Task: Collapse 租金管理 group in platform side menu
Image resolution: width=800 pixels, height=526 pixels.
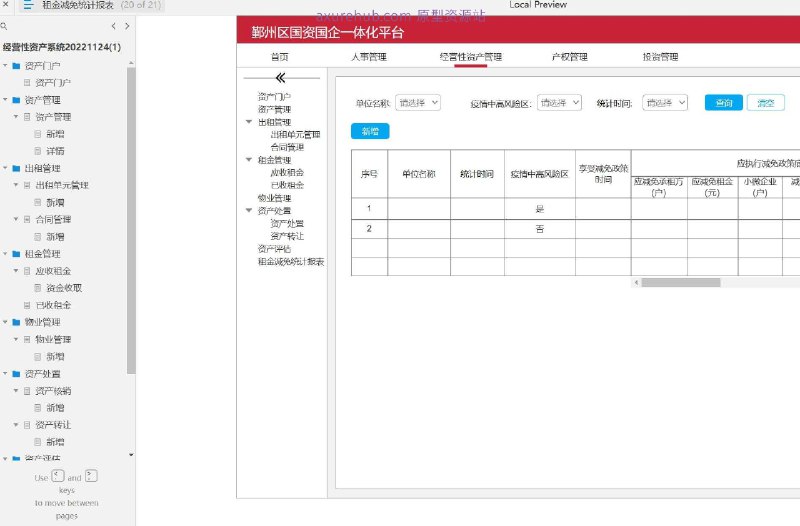Action: (249, 160)
